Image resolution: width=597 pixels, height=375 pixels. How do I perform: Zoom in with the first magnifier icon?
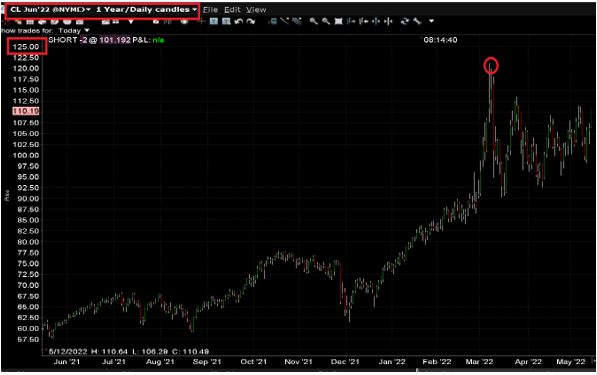314,21
